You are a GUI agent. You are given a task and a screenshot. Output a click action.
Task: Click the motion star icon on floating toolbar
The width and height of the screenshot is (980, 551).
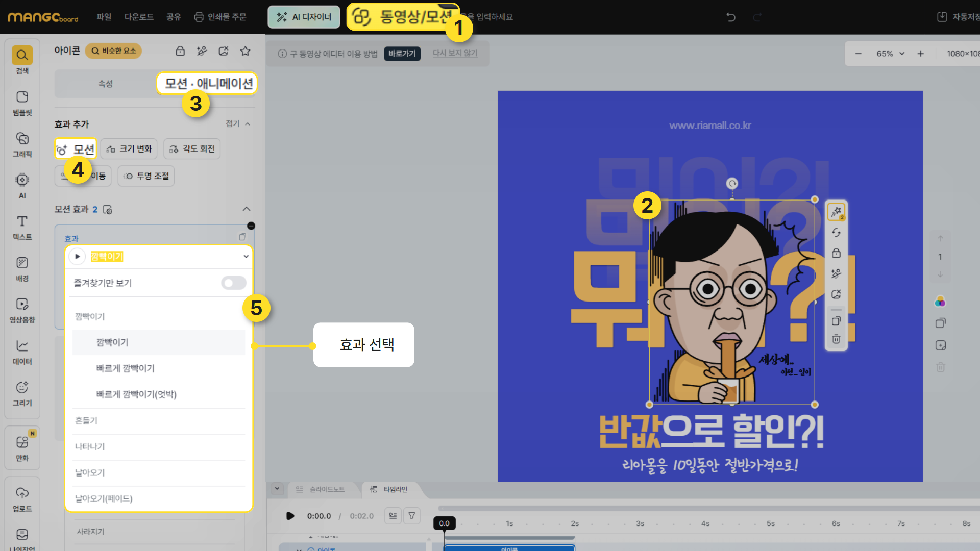click(836, 212)
